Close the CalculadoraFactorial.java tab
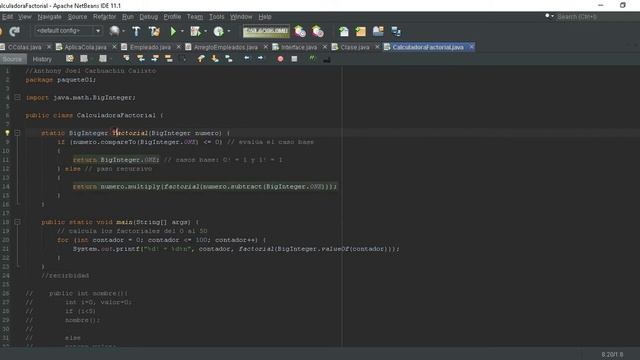This screenshot has height=360, width=640. 471,47
